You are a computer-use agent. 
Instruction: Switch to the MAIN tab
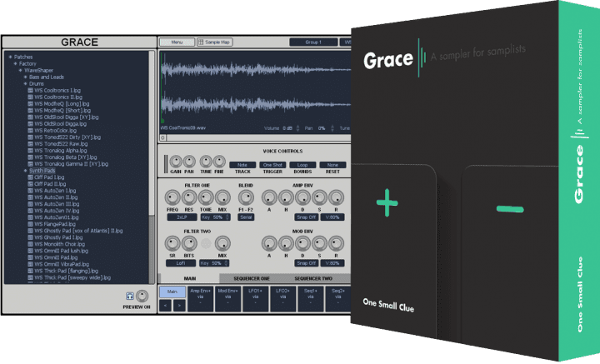[190, 278]
